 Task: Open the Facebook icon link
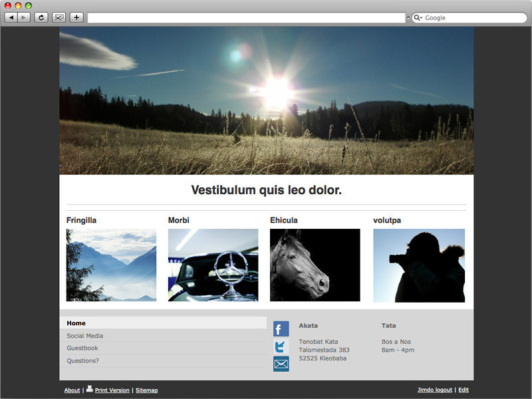click(x=281, y=329)
